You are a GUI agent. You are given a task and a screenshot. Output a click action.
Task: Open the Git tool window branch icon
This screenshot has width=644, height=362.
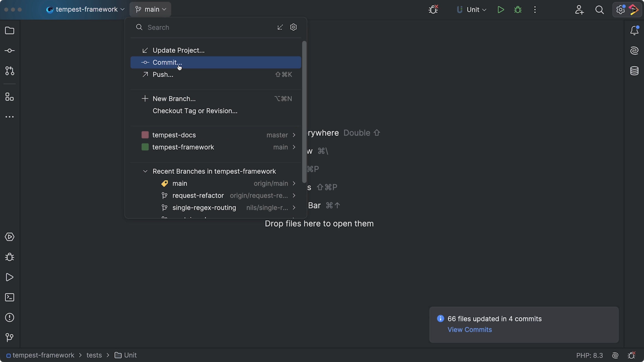tap(10, 338)
